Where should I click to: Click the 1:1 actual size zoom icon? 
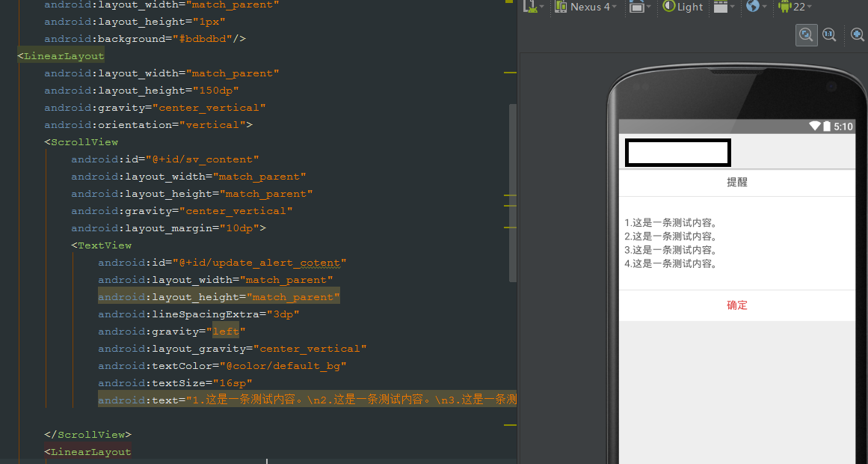point(828,35)
